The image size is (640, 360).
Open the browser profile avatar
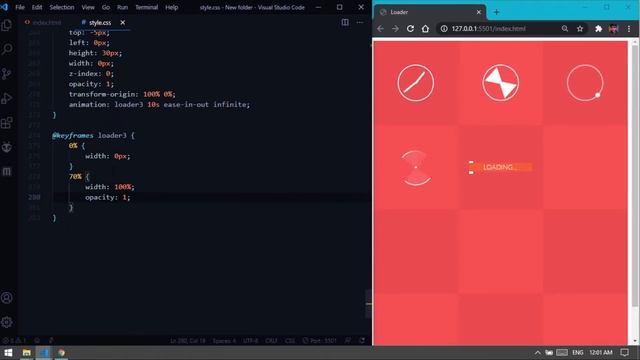tap(613, 29)
